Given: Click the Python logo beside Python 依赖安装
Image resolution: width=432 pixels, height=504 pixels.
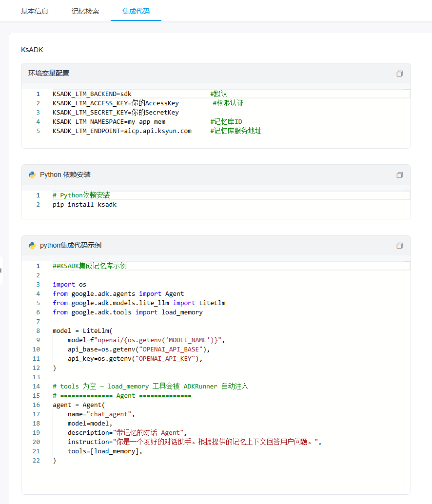Looking at the screenshot, I should (32, 175).
